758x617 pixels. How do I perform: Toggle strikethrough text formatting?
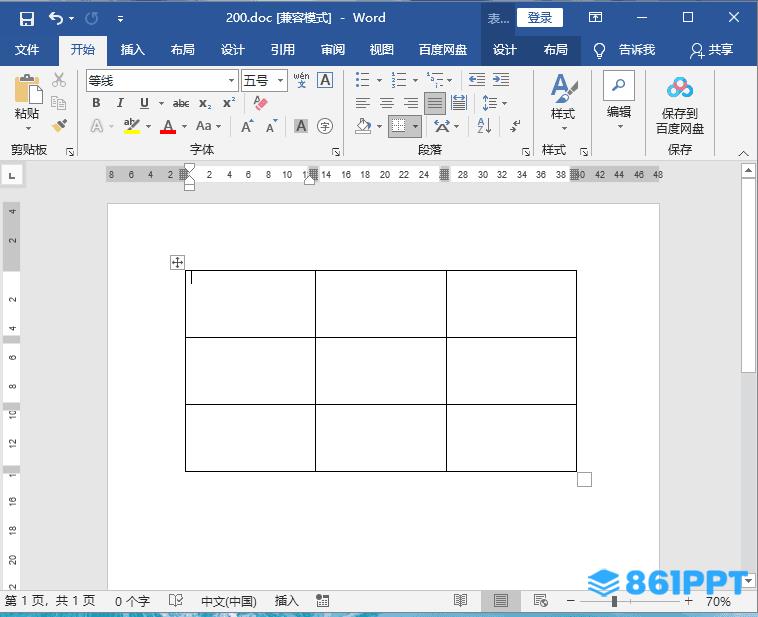181,103
